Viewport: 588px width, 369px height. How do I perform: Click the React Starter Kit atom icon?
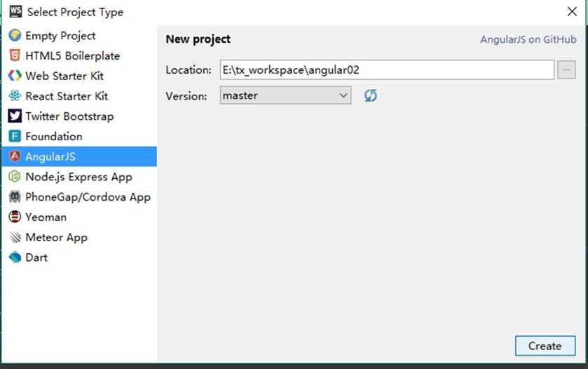click(15, 96)
